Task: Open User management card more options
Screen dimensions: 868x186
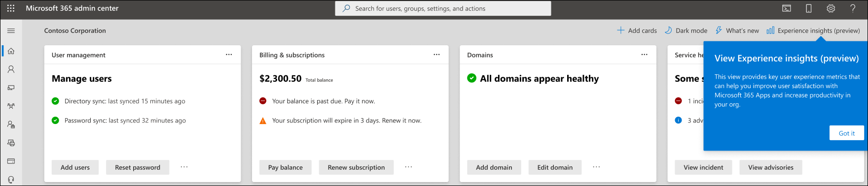Action: 229,55
